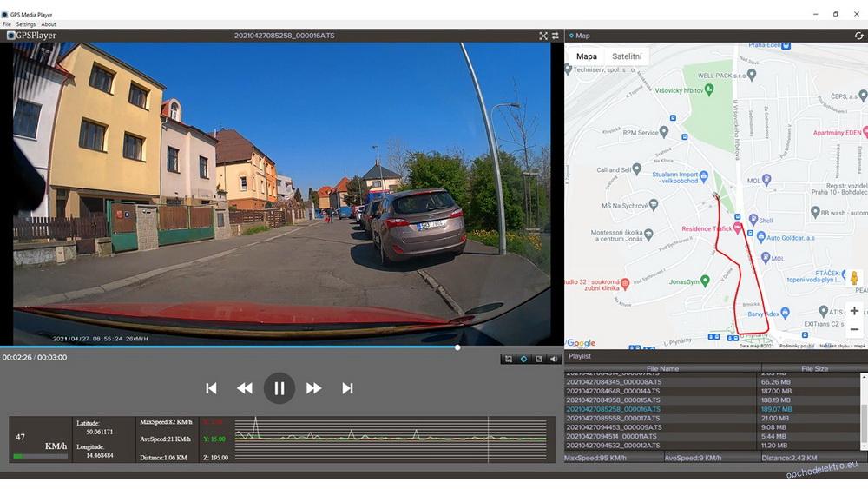Skip to previous video file
Screen dimensions: 868x489
[x=211, y=389]
